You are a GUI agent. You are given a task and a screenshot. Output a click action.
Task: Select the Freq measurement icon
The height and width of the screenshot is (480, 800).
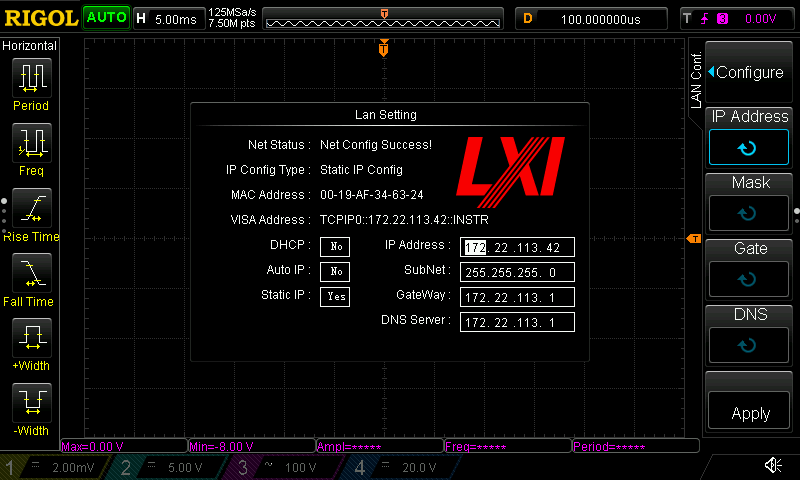tap(32, 142)
